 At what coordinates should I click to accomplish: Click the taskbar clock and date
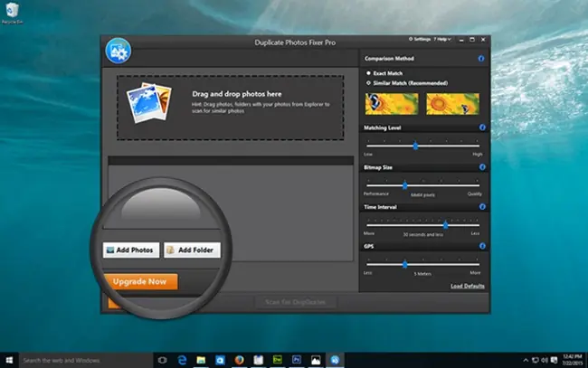tap(573, 360)
